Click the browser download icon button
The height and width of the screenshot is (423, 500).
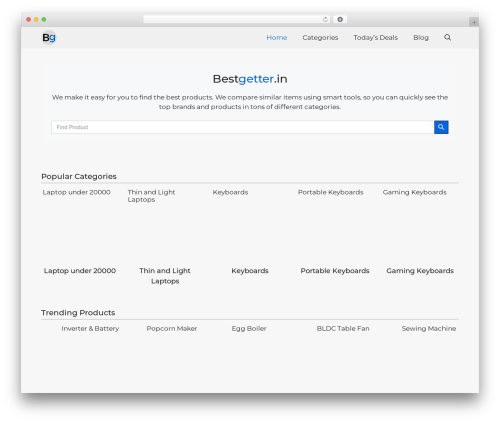click(x=340, y=19)
